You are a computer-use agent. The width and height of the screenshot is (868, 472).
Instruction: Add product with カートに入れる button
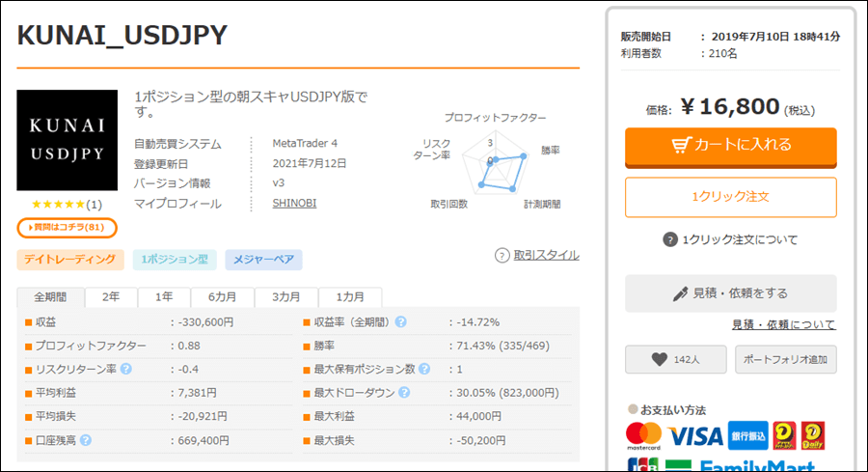[x=731, y=148]
